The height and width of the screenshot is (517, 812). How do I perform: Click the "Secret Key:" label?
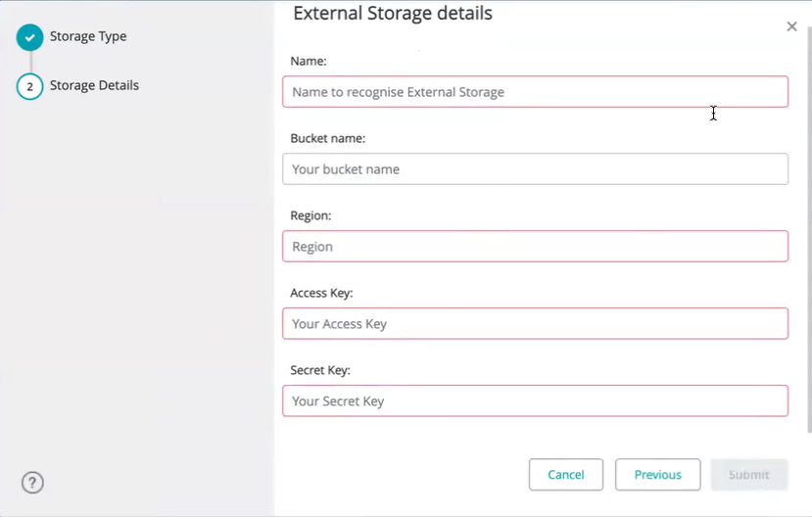tap(320, 370)
